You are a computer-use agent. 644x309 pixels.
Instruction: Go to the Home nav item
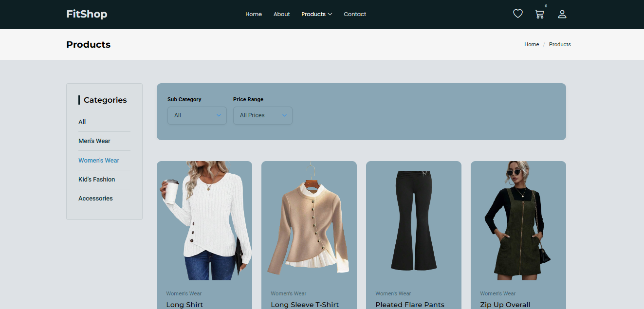[x=254, y=14]
